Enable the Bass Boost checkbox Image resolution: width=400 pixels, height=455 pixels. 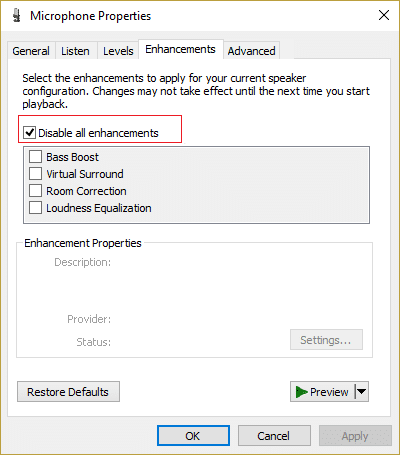coord(35,156)
